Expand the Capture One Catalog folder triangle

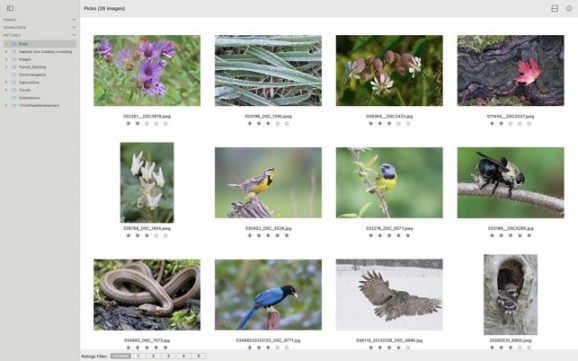(6, 52)
